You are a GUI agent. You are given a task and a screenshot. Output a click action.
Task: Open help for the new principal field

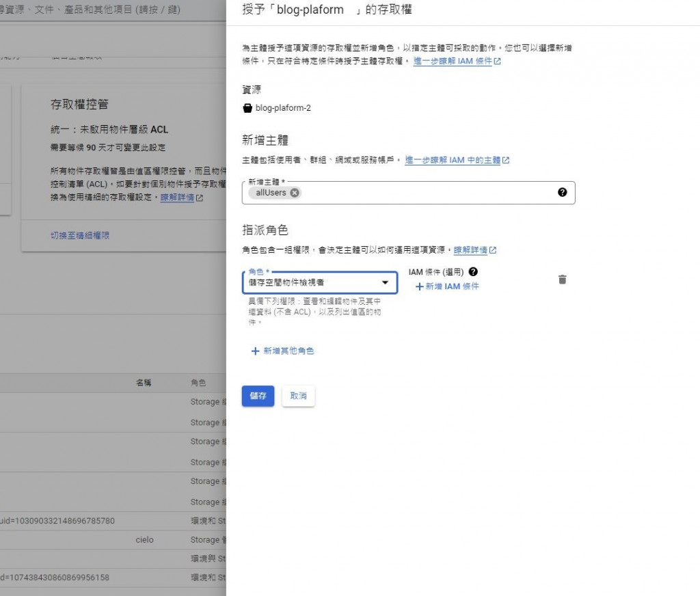click(562, 192)
